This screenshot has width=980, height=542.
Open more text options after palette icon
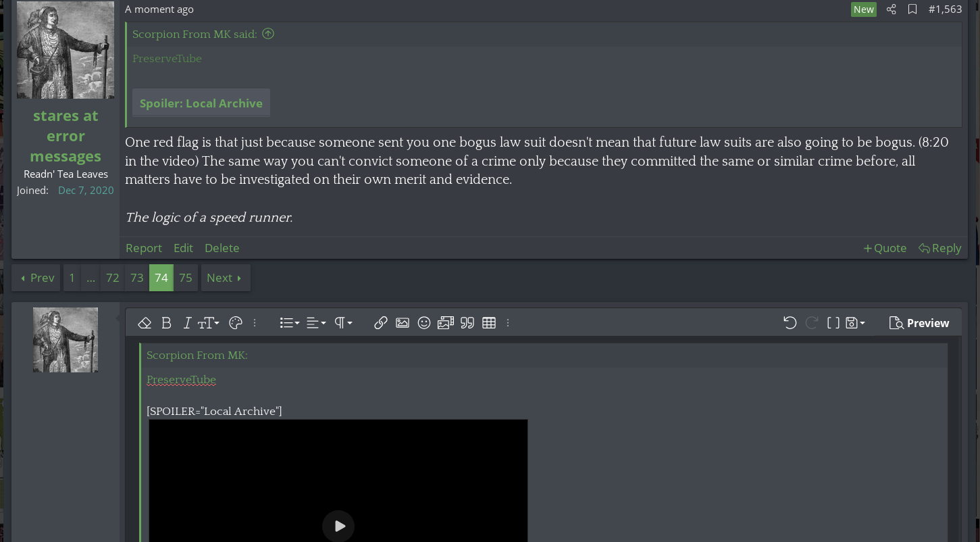[255, 323]
